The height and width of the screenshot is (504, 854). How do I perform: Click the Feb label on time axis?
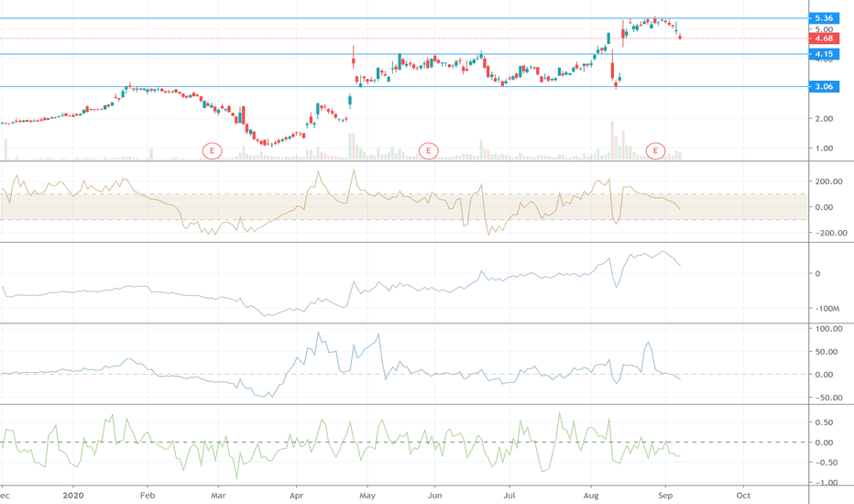[x=148, y=495]
